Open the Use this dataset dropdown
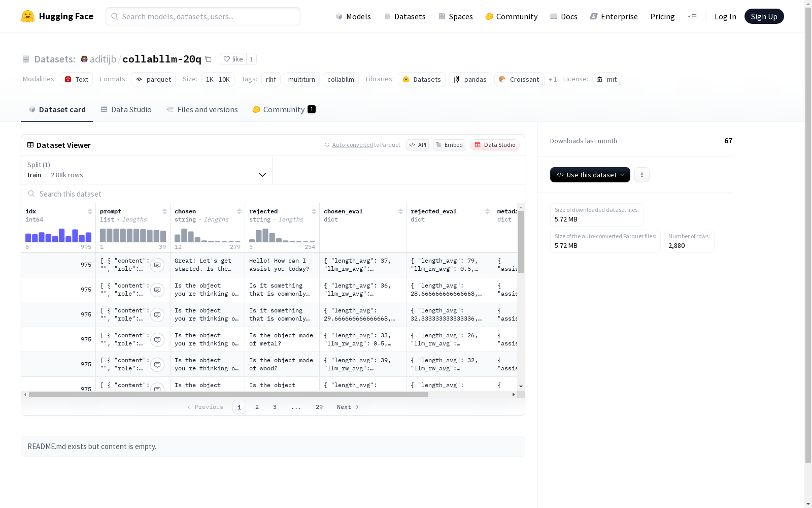Viewport: 812px width, 508px height. click(x=590, y=175)
